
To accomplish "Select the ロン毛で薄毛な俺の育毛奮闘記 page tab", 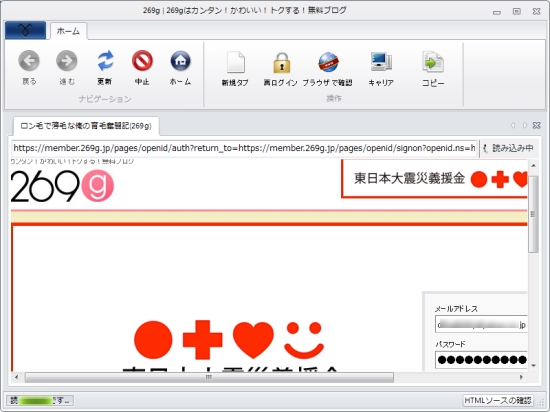I will (x=86, y=126).
